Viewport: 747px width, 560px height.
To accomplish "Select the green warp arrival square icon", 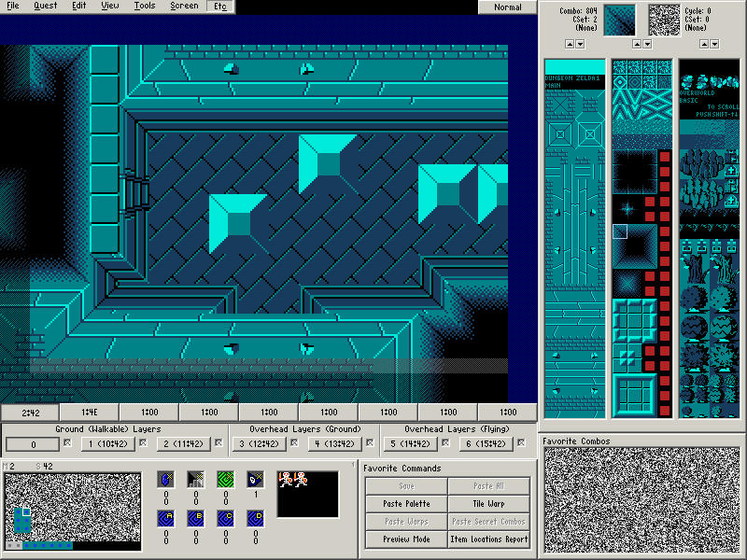I will (226, 479).
